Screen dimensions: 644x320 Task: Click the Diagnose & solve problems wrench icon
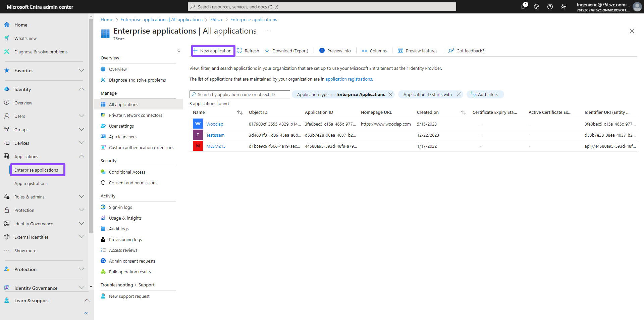pos(7,52)
